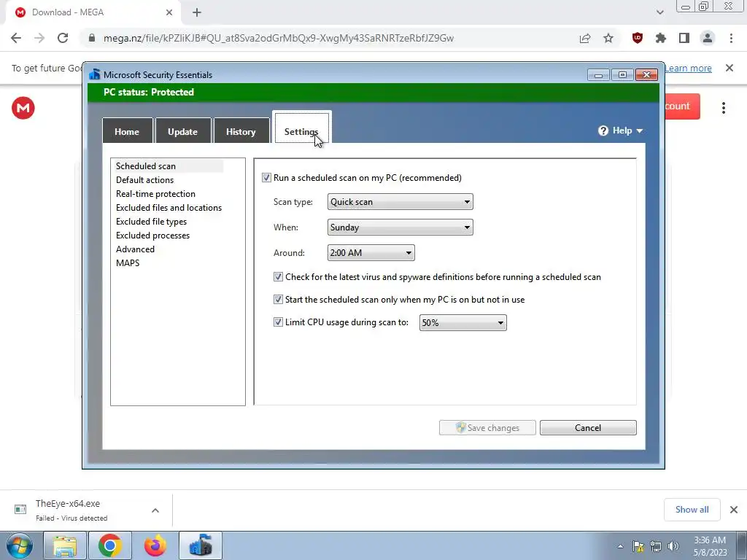Switch to the Update tab
Image resolution: width=747 pixels, height=560 pixels.
click(183, 131)
